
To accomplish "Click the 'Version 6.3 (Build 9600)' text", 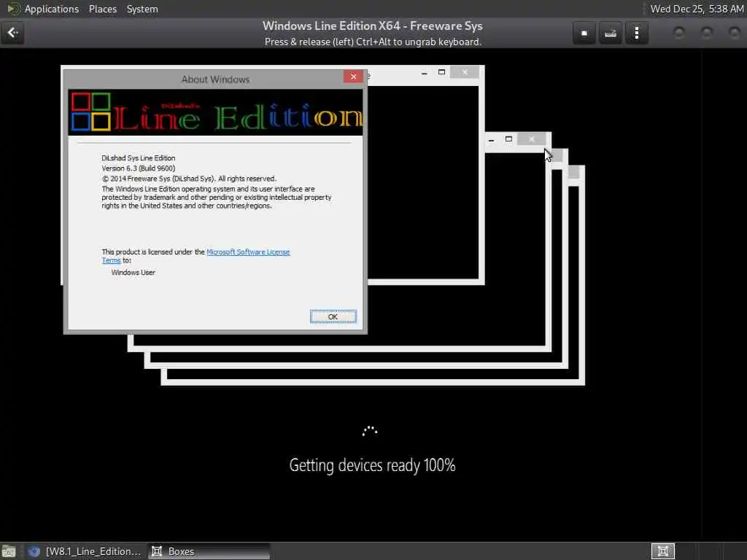I will click(x=138, y=168).
